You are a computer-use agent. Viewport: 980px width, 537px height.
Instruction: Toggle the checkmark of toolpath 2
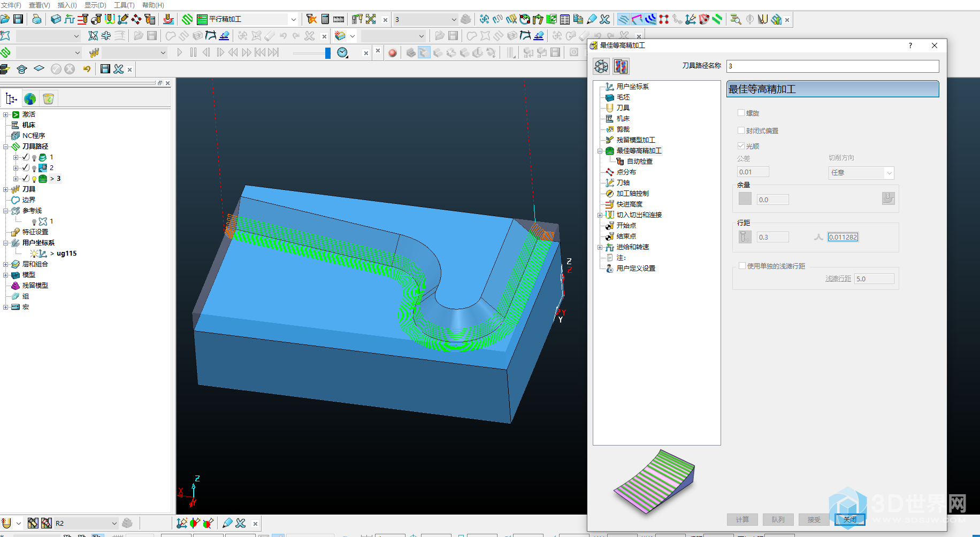tap(25, 168)
